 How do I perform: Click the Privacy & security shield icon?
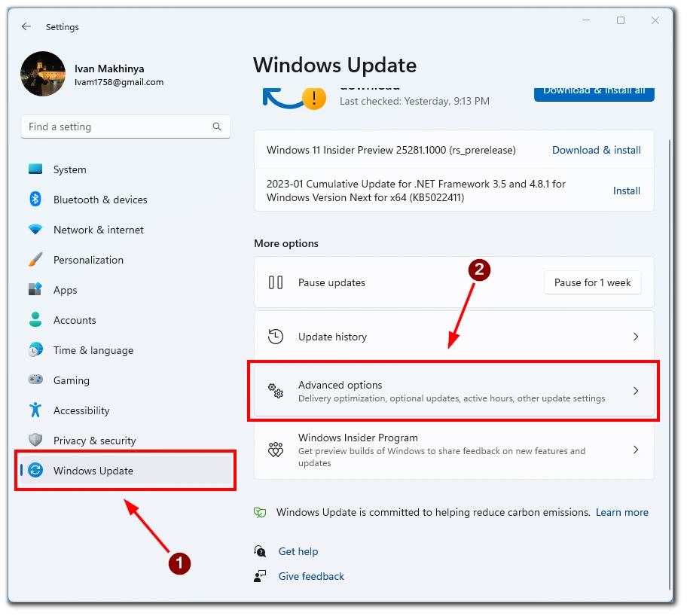[35, 440]
